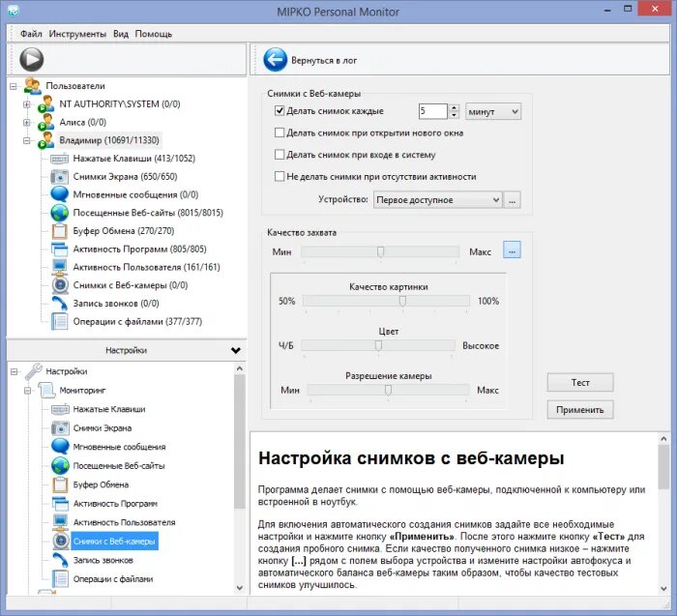Screen dimensions: 677x616
Task: Collapse the Пользователи tree node
Action: point(14,86)
